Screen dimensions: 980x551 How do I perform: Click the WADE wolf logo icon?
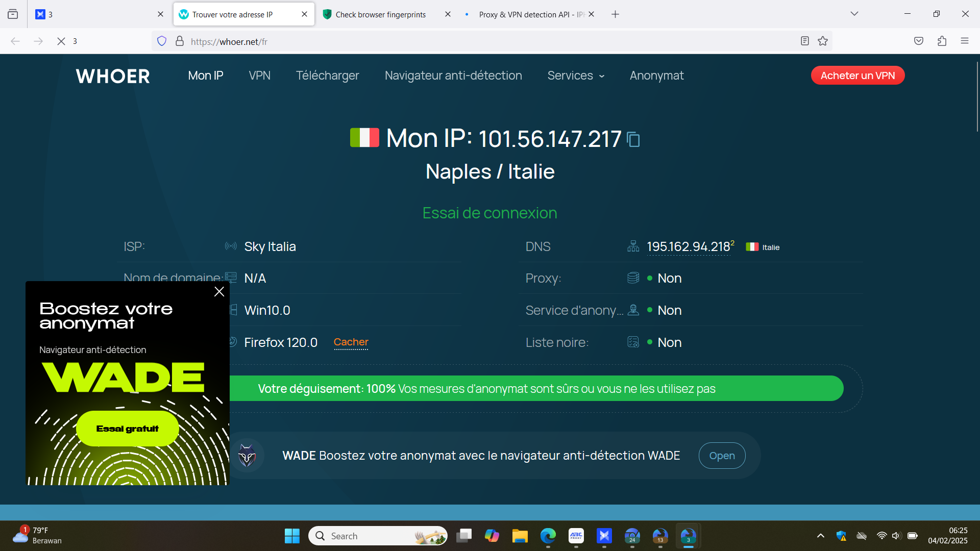coord(248,456)
